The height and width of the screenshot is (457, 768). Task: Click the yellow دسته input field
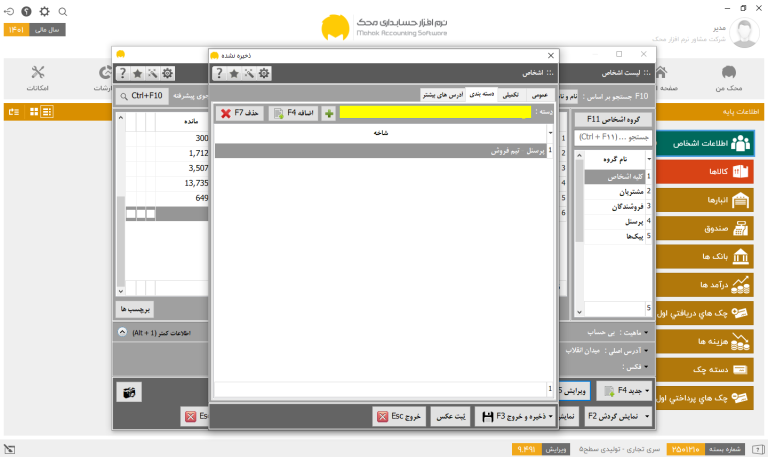coord(435,113)
